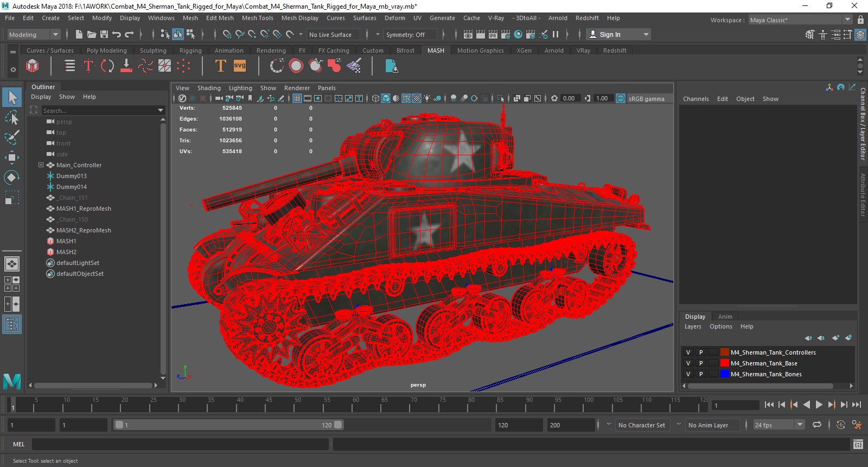868x467 pixels.
Task: Click the New Scene icon
Action: [x=79, y=34]
